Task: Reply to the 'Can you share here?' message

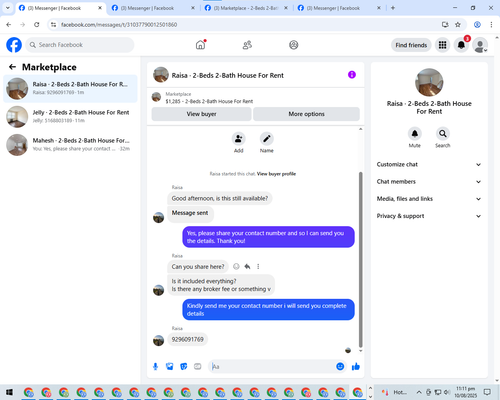Action: tap(247, 266)
